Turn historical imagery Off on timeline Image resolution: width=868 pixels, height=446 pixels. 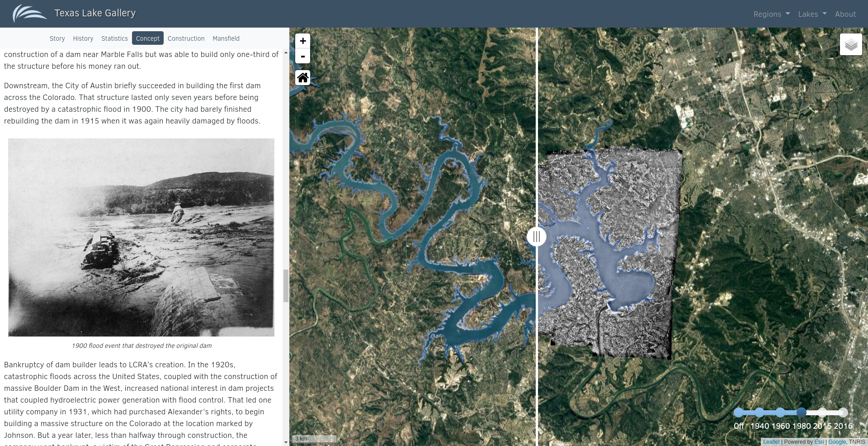tap(739, 413)
